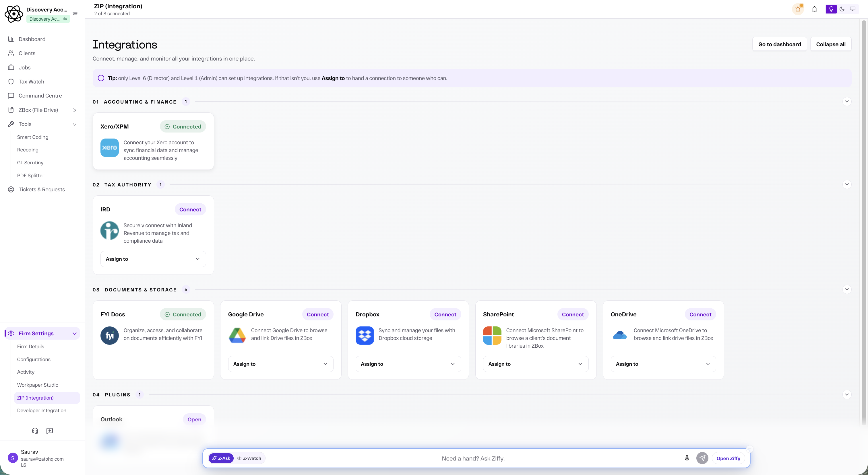Screen dimensions: 868x475
Task: Open the notifications bell
Action: 814,9
